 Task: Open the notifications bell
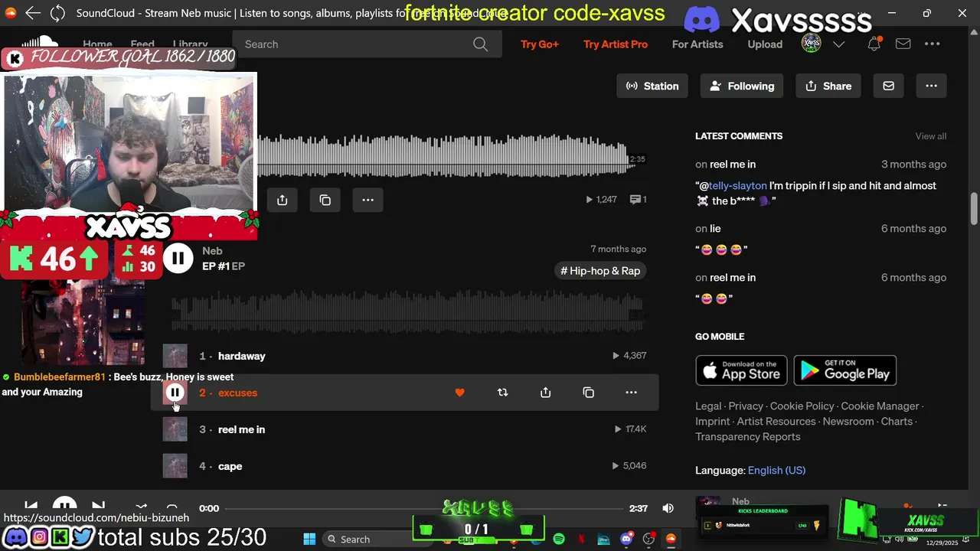(x=874, y=44)
